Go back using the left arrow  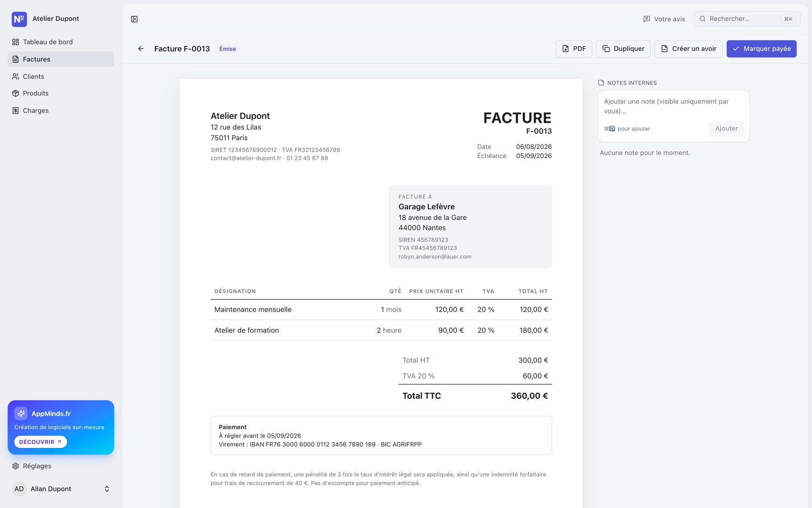[141, 49]
